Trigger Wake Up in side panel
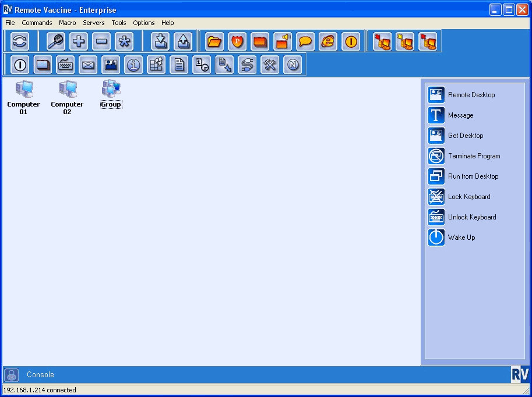The height and width of the screenshot is (397, 532). point(451,238)
